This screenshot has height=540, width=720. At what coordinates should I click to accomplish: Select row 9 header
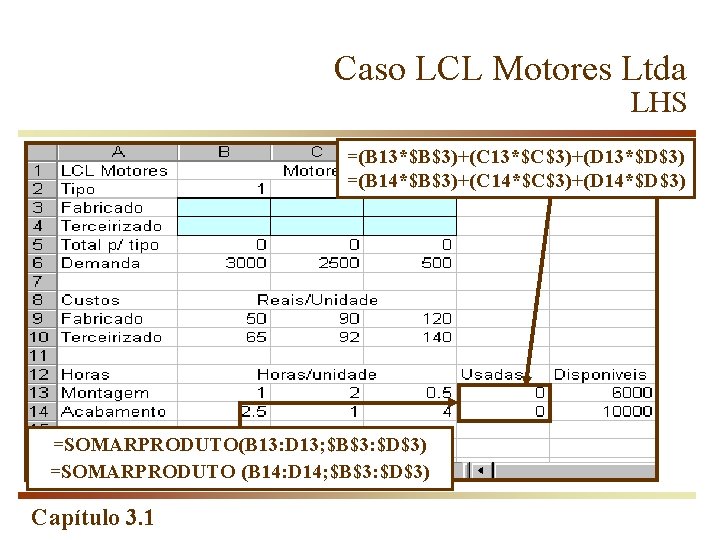42,319
